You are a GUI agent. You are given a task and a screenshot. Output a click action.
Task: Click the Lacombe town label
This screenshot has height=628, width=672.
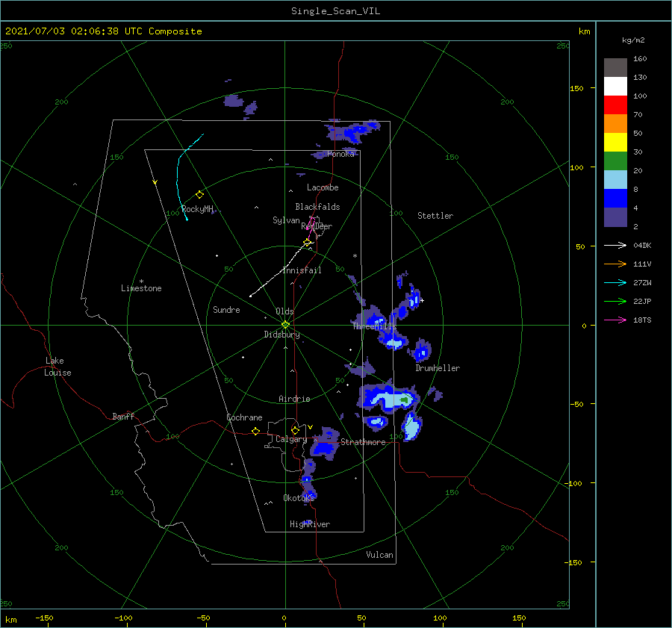click(323, 187)
